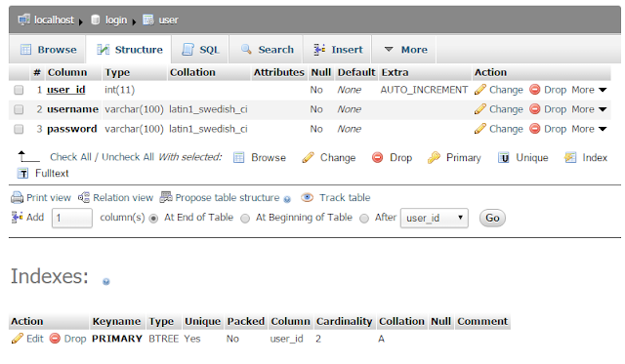Image resolution: width=625 pixels, height=364 pixels.
Task: Click the user table breadcrumb link
Action: pos(168,20)
